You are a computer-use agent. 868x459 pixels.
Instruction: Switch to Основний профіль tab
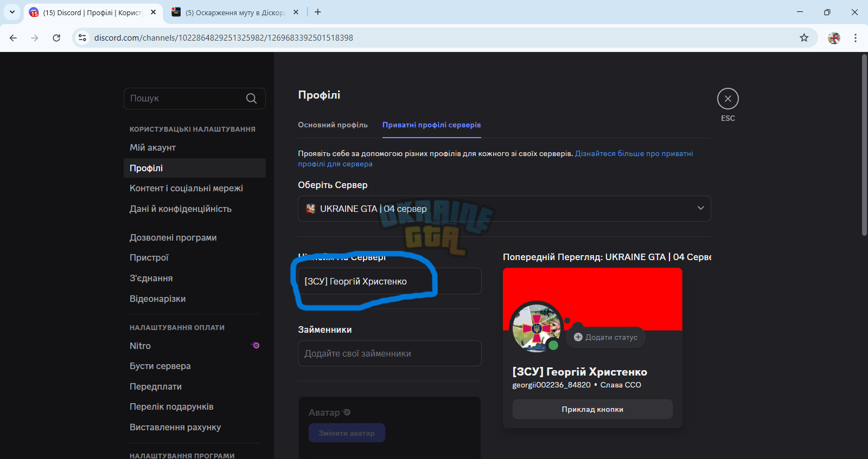coord(333,125)
